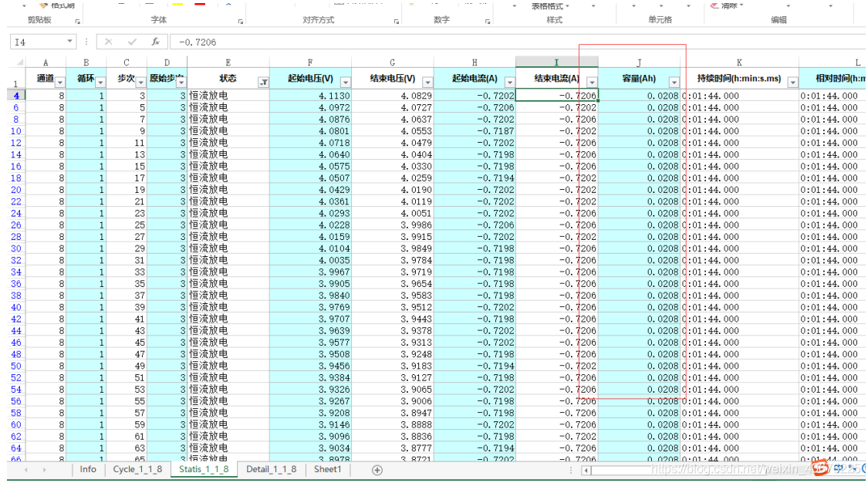Select column K header
Image resolution: width=868 pixels, height=483 pixels.
pyautogui.click(x=739, y=62)
